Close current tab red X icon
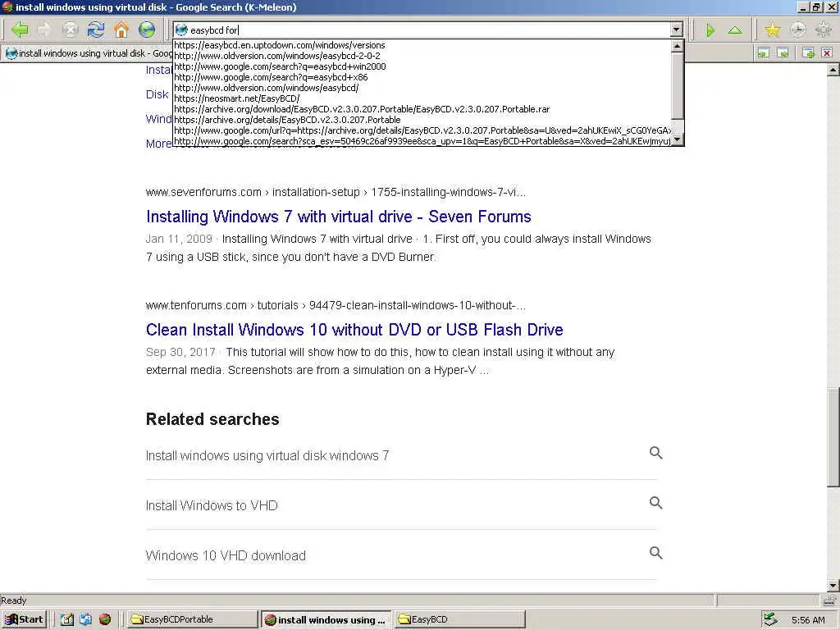 coord(827,52)
